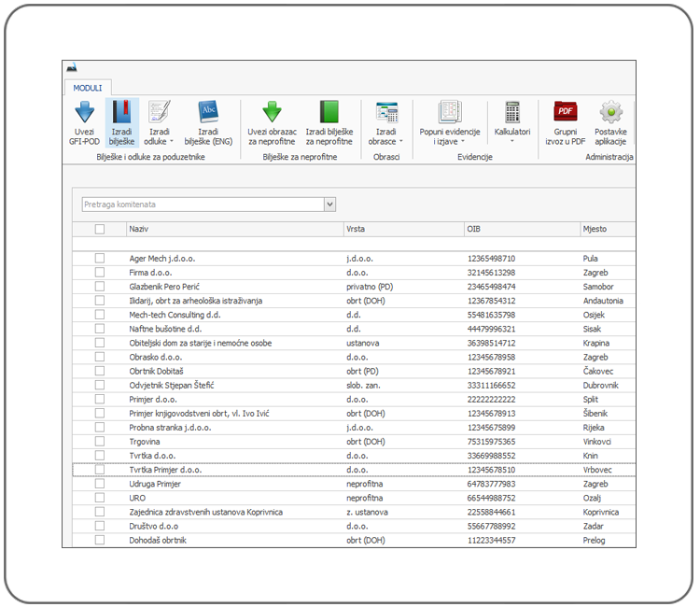Click the Izradi bilješke (ENG) icon
This screenshot has height=607, width=700.
point(208,113)
